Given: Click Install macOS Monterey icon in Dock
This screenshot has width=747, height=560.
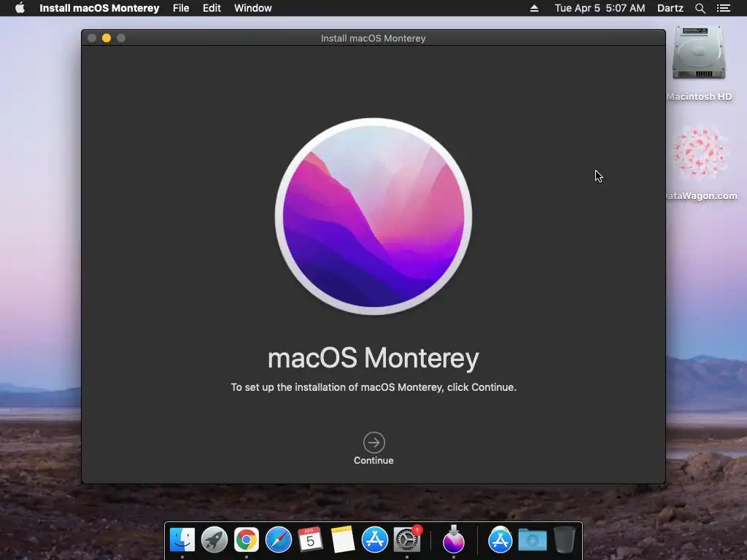Looking at the screenshot, I should pyautogui.click(x=454, y=539).
